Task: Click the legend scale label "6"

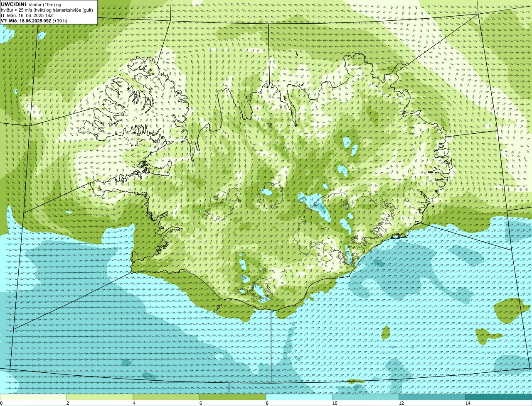Action: pyautogui.click(x=200, y=403)
